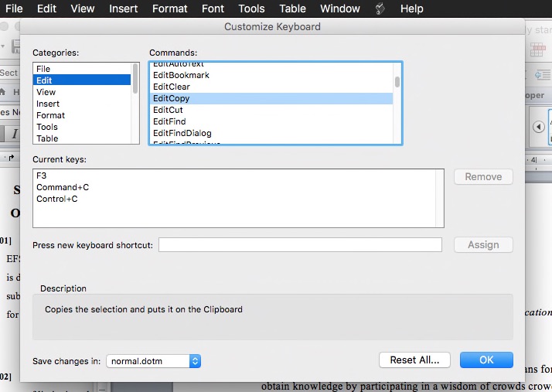
Task: Click the Italic button in Word toolbar
Action: click(15, 134)
